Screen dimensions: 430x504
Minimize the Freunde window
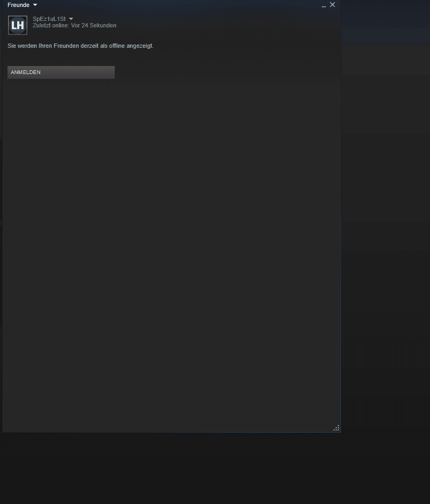point(324,5)
